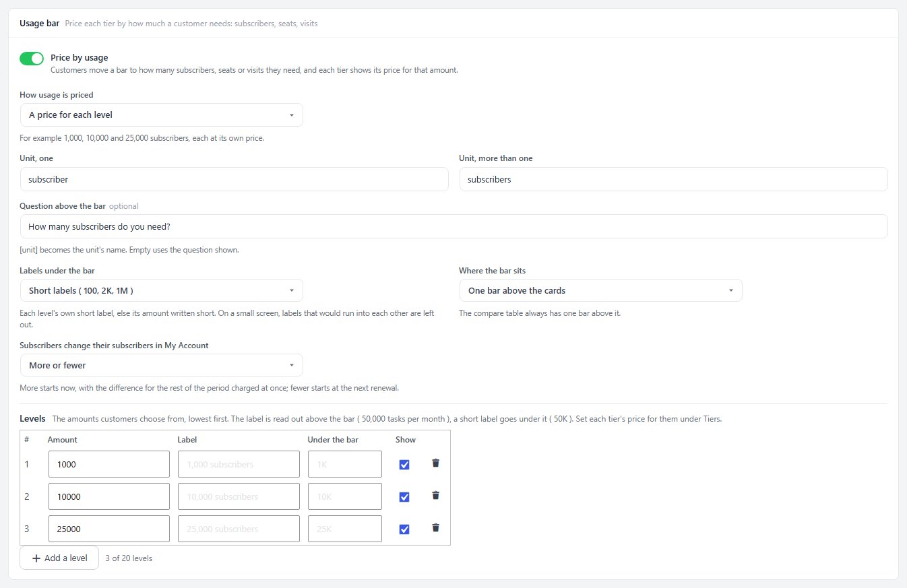
Task: Click the Question above the bar field
Action: pos(454,226)
